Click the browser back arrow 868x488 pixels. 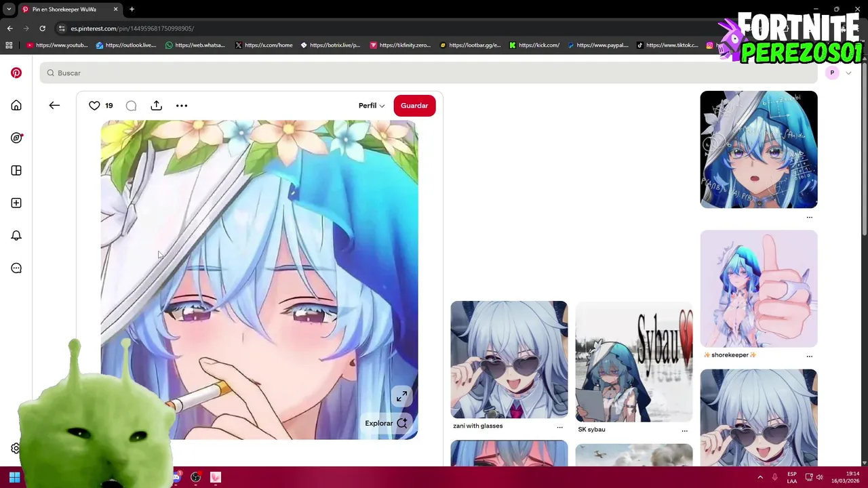(9, 28)
